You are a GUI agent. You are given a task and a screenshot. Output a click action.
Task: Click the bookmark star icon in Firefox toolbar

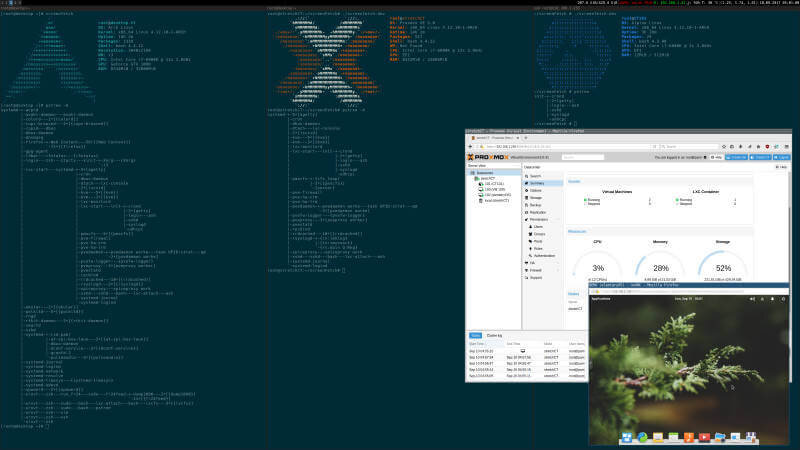pos(724,146)
